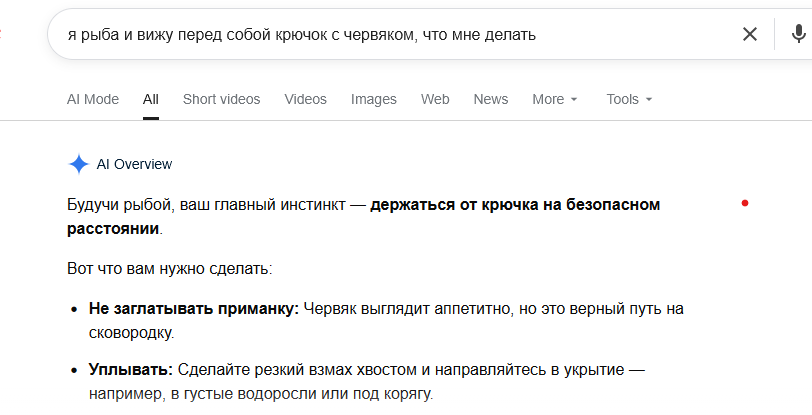The height and width of the screenshot is (415, 812).
Task: Click the AI Overview heading label
Action: click(134, 164)
